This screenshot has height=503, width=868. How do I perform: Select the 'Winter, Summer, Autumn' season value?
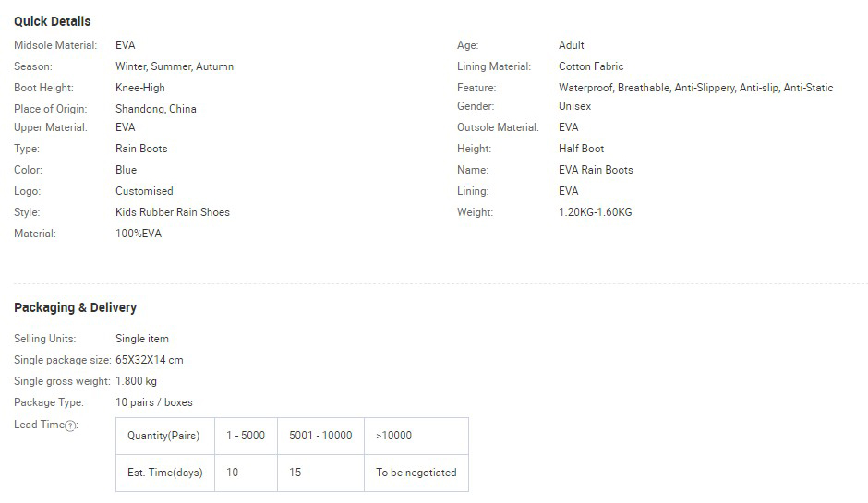(x=175, y=66)
